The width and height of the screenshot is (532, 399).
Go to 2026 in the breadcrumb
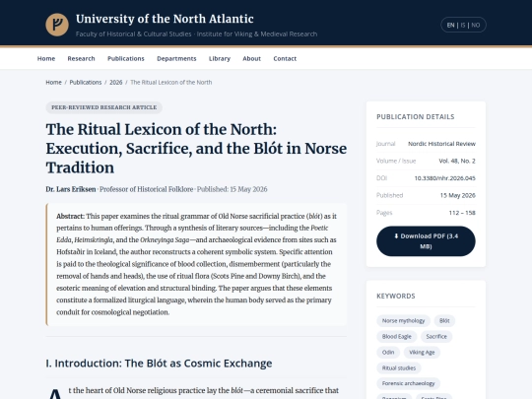tap(115, 82)
